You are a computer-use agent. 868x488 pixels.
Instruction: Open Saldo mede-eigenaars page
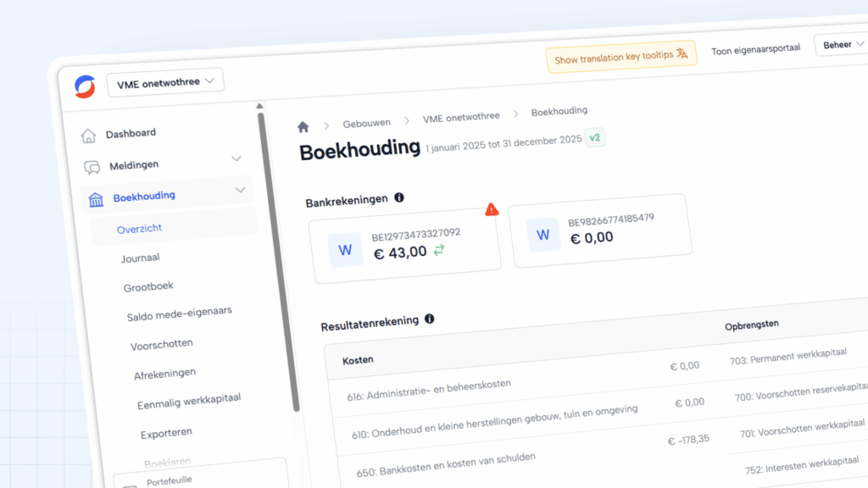click(179, 313)
